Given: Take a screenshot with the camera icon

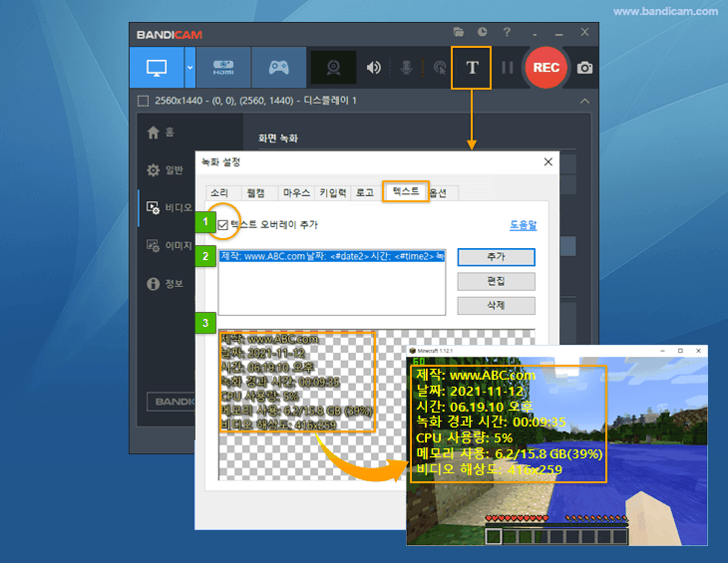Looking at the screenshot, I should [584, 68].
